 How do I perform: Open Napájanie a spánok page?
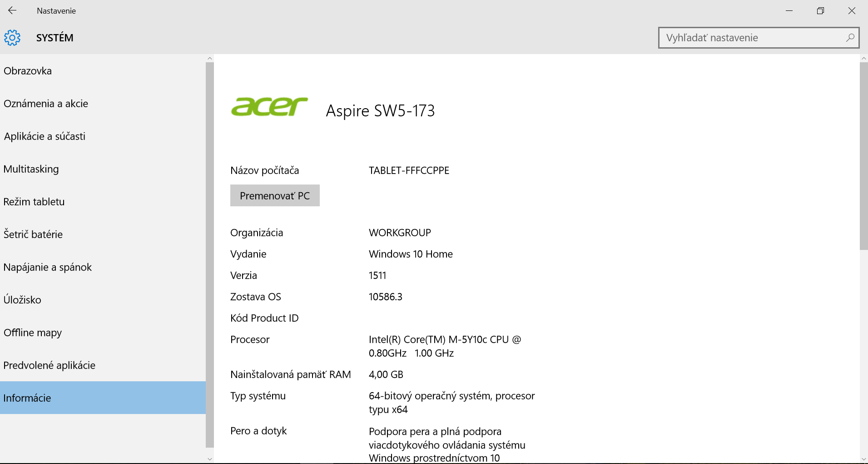(x=103, y=267)
